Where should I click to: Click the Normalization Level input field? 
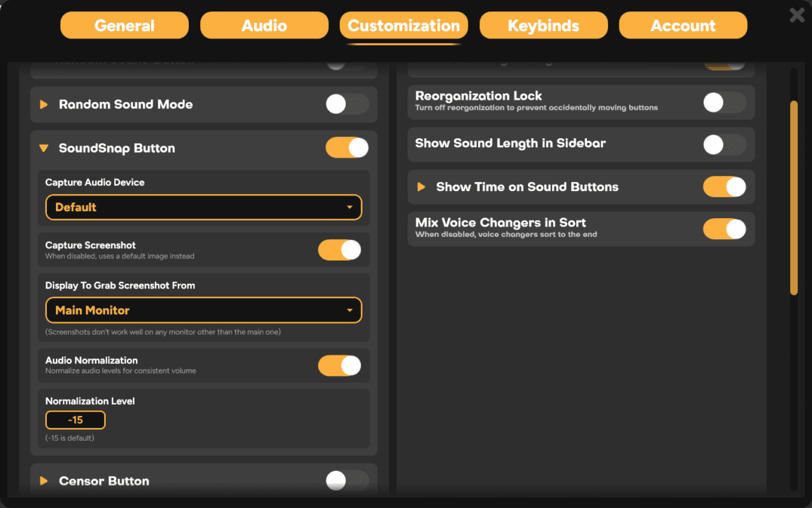click(75, 420)
